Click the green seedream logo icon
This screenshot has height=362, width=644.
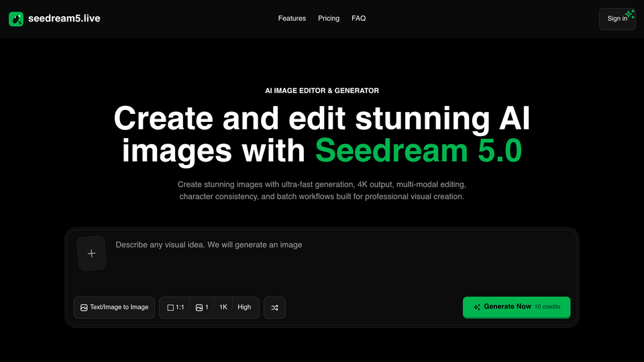pos(16,19)
